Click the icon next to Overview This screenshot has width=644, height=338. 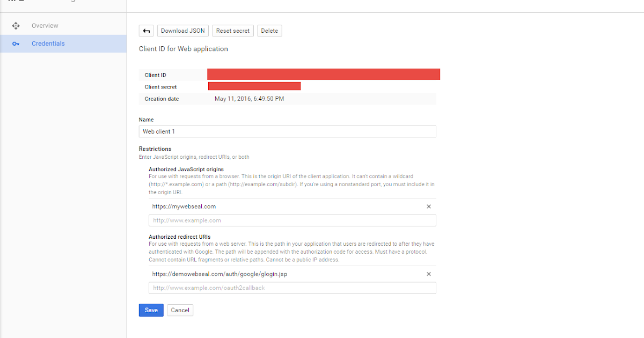16,25
